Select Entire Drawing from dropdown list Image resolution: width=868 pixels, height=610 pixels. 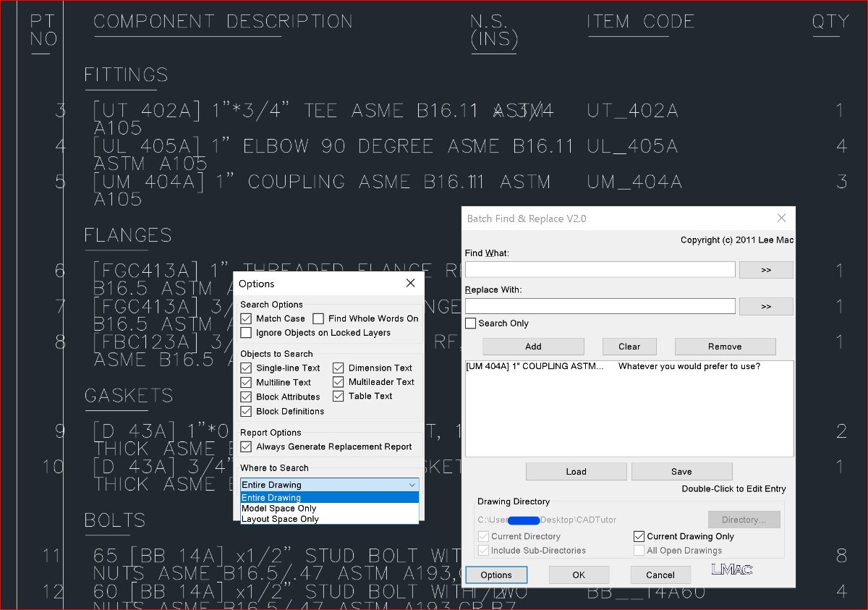[330, 498]
